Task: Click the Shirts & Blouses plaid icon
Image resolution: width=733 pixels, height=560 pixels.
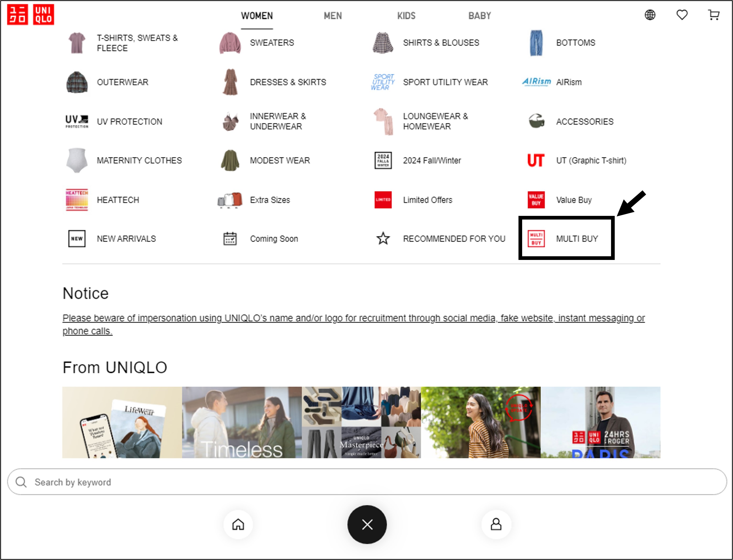Action: click(383, 43)
